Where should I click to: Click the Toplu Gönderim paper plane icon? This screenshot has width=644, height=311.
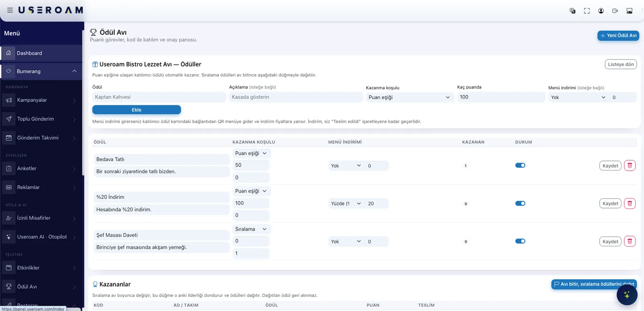(9, 119)
